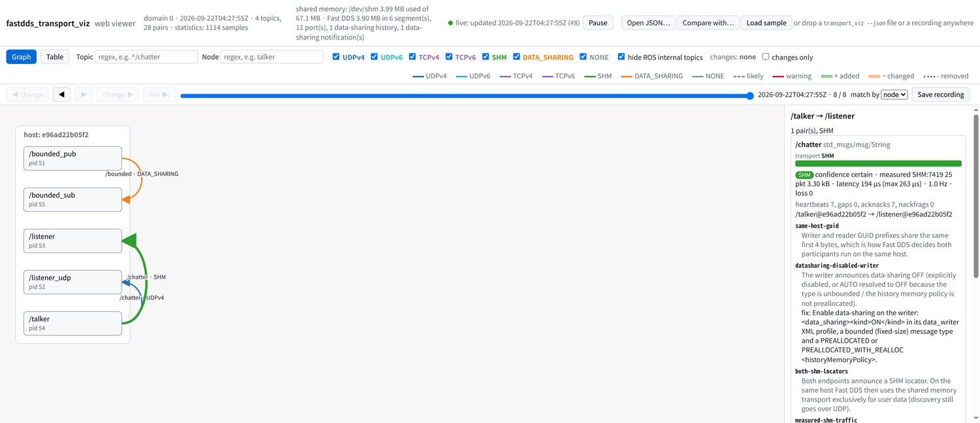Uncheck the SHM transport filter
The image size is (980, 423).
pyautogui.click(x=486, y=57)
